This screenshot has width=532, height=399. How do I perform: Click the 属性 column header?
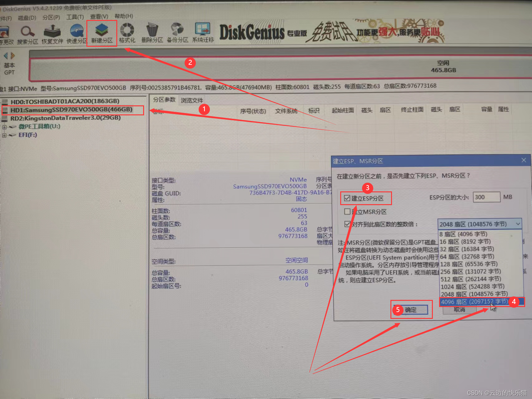503,109
